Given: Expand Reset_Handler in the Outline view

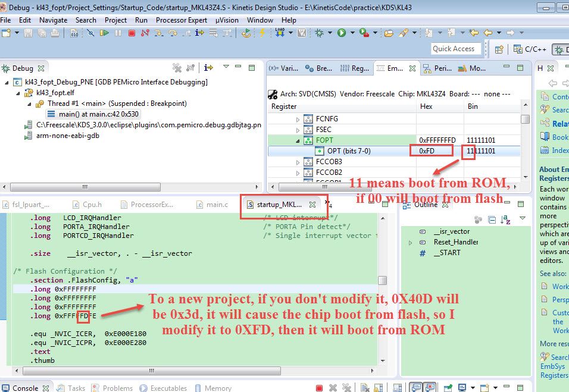Looking at the screenshot, I should click(x=411, y=243).
